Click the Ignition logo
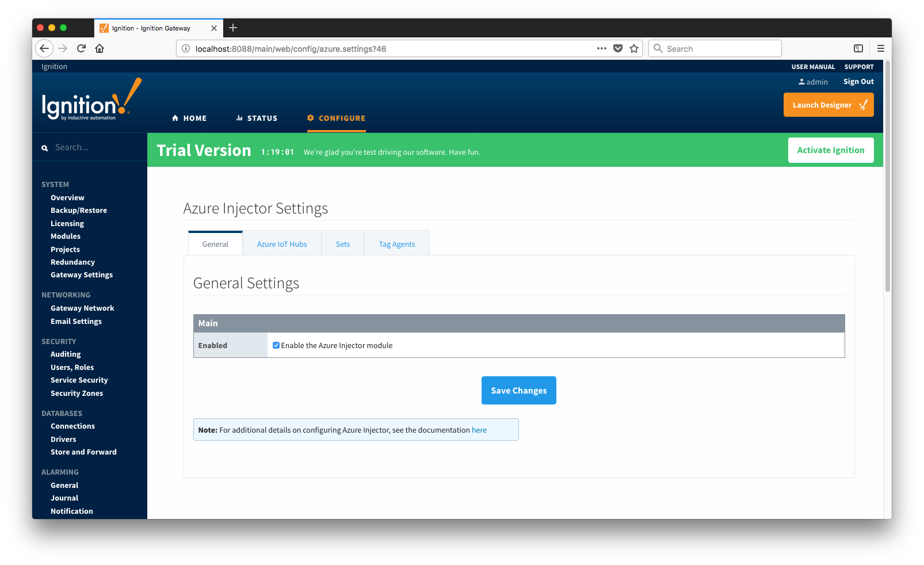 tap(90, 101)
